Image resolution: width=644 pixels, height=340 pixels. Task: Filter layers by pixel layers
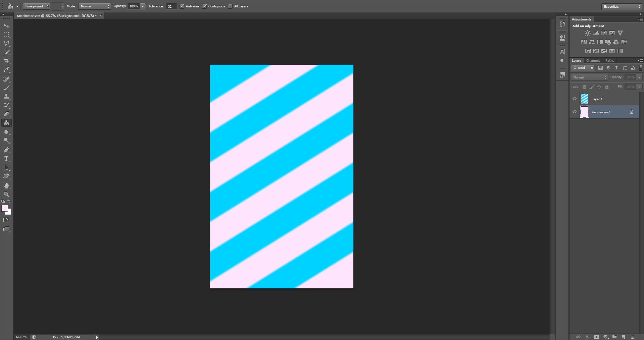[x=600, y=68]
